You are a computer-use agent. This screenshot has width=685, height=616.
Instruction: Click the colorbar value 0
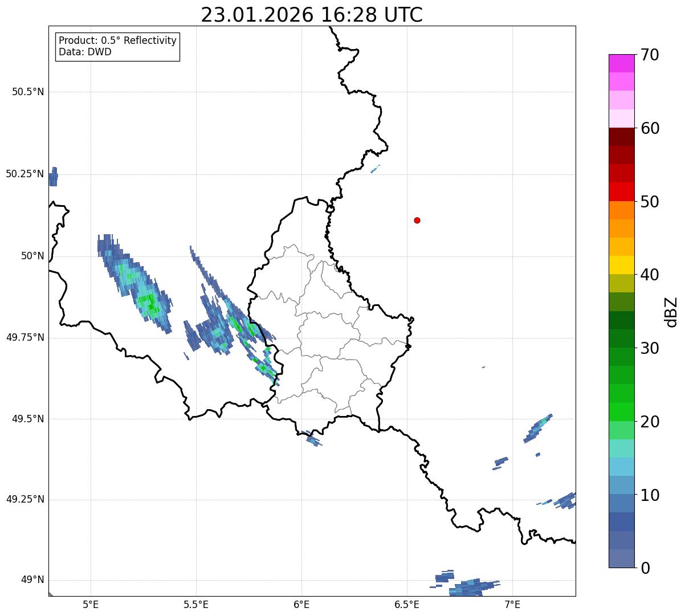pyautogui.click(x=645, y=568)
